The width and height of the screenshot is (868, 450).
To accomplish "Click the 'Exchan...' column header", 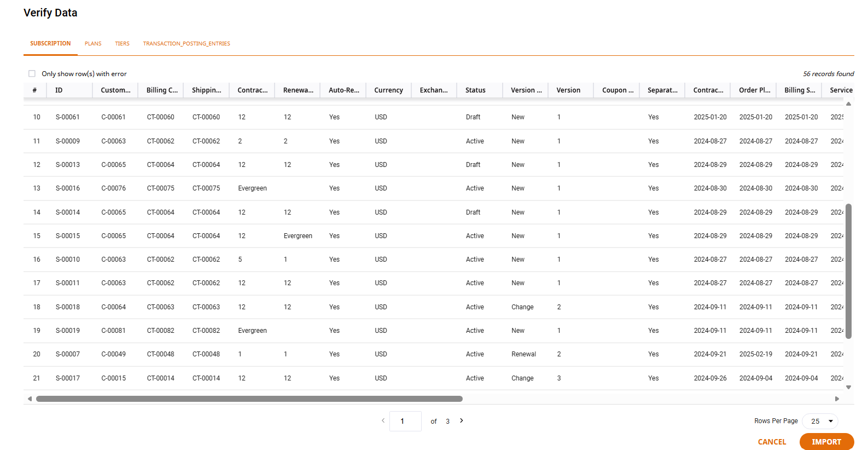I will tap(434, 90).
